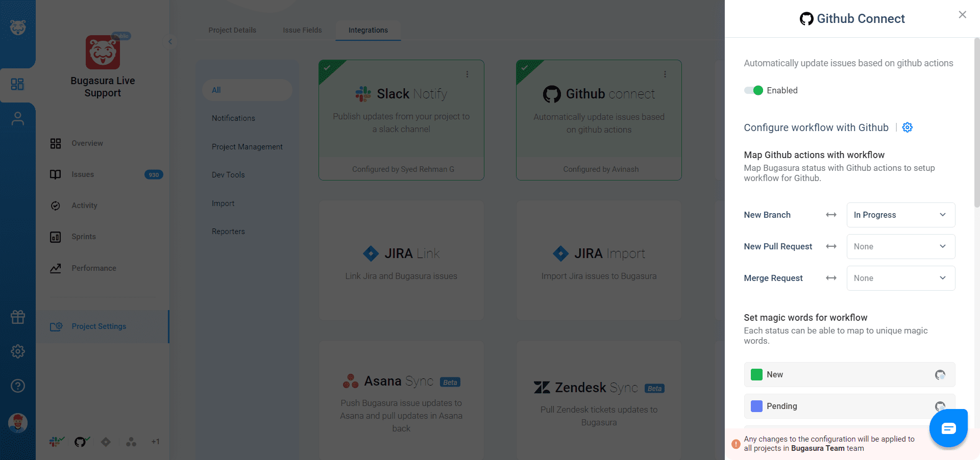
Task: Switch to the Issue Fields tab
Action: [x=302, y=30]
